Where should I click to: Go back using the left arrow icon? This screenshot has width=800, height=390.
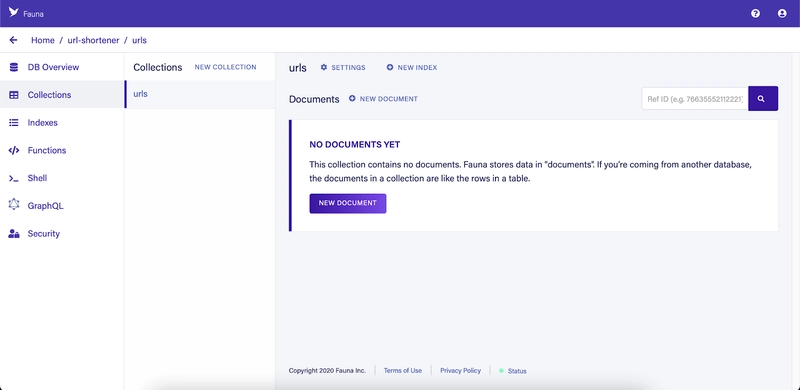13,40
